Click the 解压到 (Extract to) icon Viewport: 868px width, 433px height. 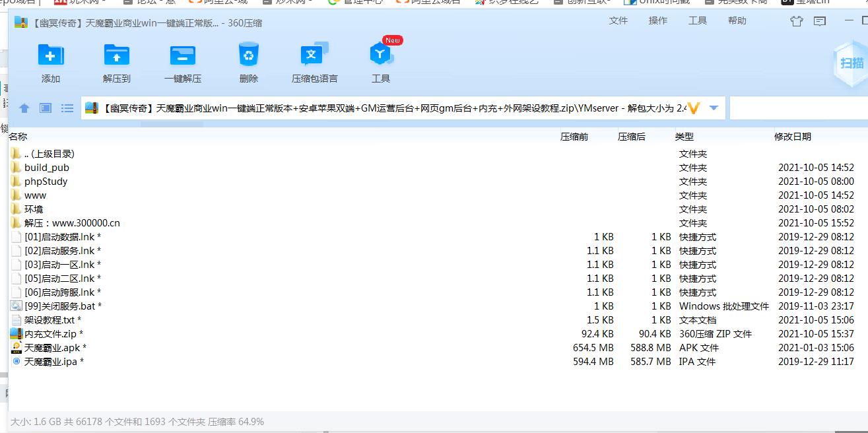pyautogui.click(x=117, y=56)
